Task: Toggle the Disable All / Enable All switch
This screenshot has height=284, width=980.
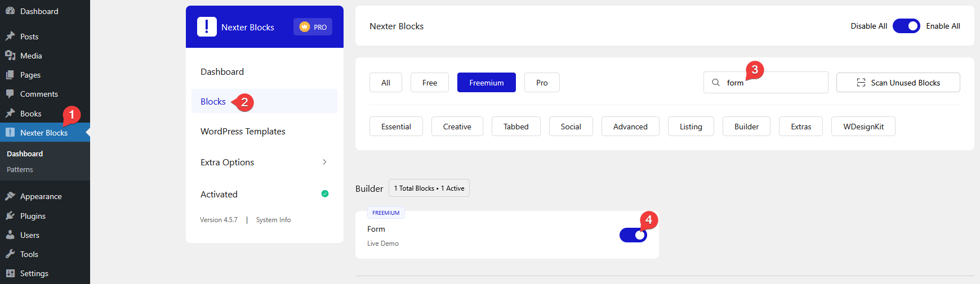Action: point(906,26)
